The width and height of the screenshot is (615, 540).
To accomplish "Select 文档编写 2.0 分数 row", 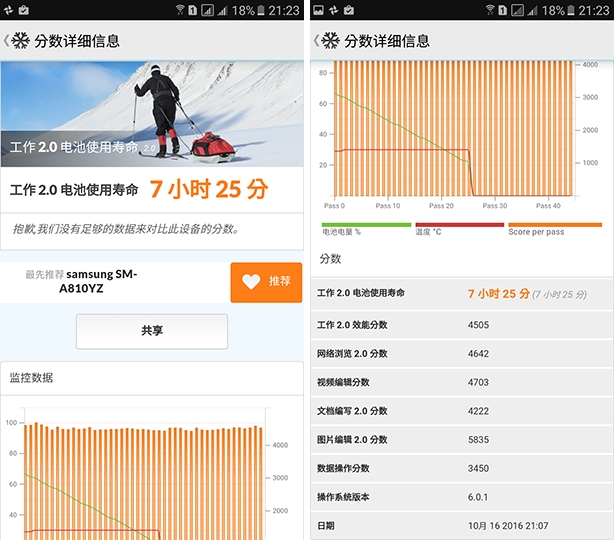I will pos(462,411).
